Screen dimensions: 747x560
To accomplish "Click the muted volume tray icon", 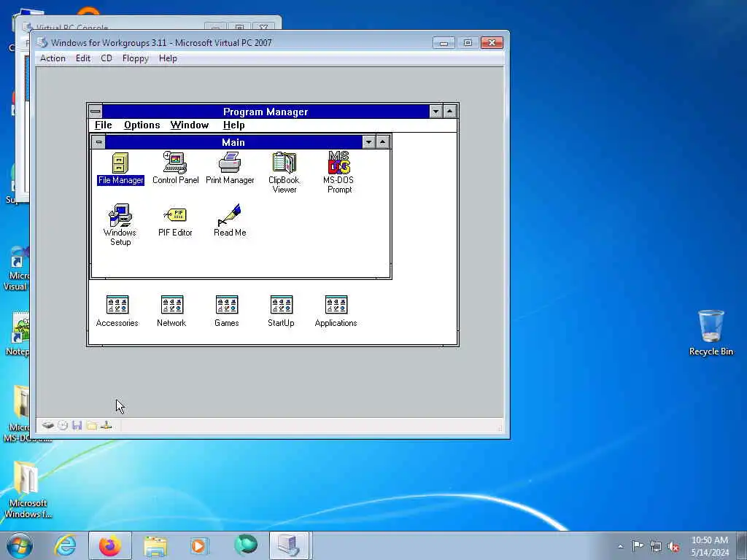I will point(673,546).
